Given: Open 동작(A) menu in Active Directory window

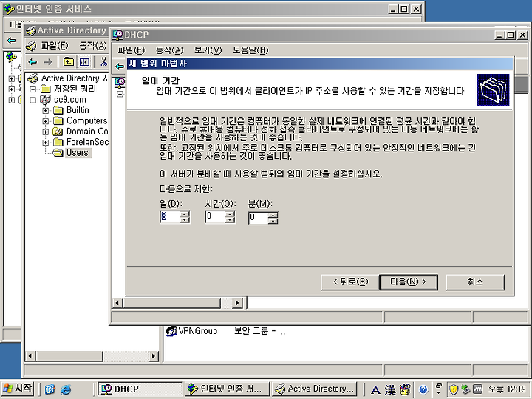Looking at the screenshot, I should pyautogui.click(x=92, y=46).
